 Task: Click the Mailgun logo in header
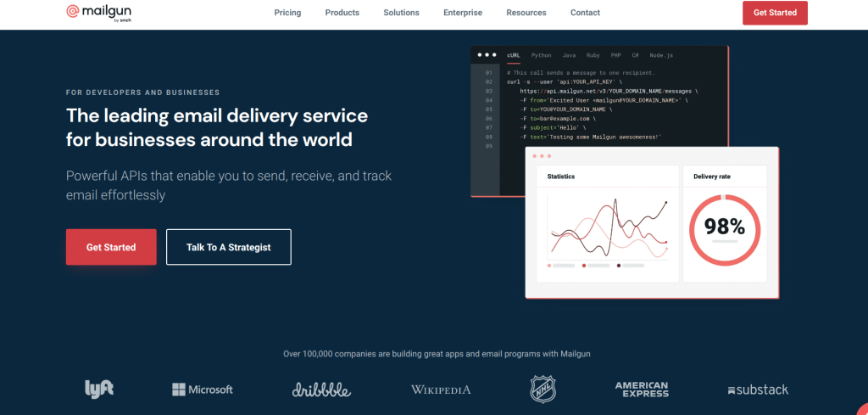(98, 13)
